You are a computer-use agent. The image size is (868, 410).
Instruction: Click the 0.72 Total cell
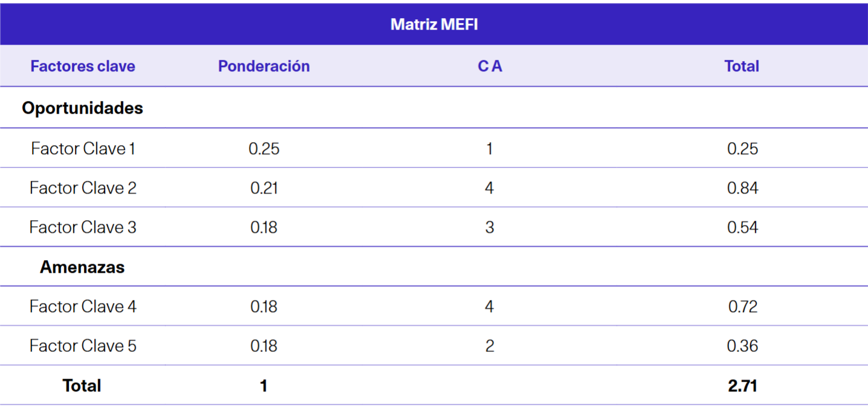tap(742, 307)
